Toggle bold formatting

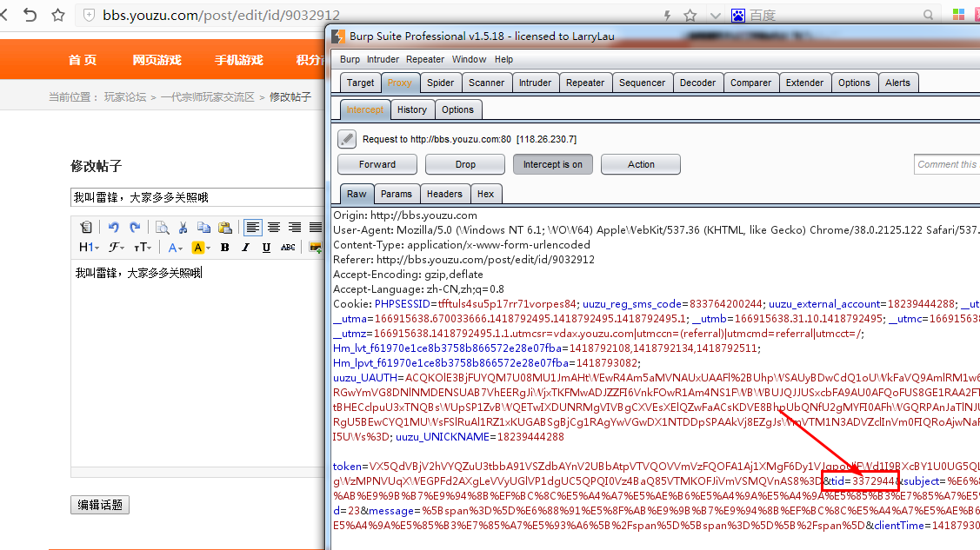tap(225, 248)
